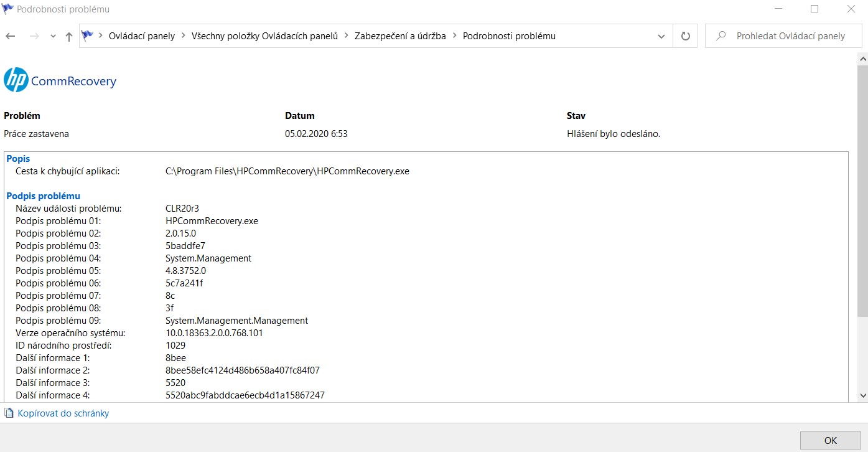
Task: Click the value 5520 in Další informace 3
Action: [x=175, y=383]
